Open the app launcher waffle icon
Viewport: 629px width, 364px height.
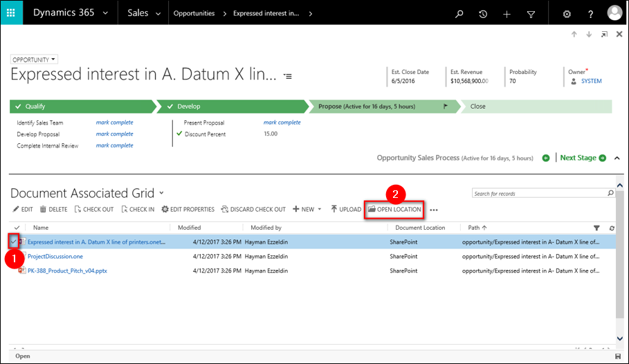click(12, 13)
